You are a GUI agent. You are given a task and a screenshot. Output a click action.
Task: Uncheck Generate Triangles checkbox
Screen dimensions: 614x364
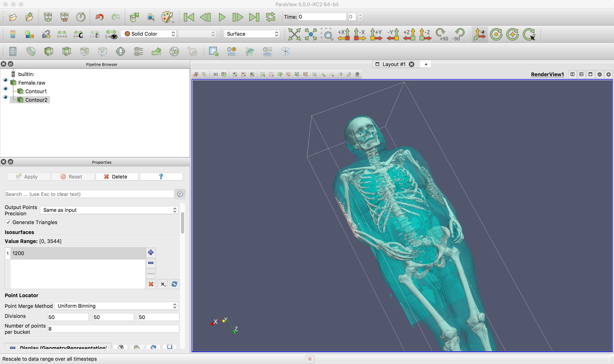point(8,222)
